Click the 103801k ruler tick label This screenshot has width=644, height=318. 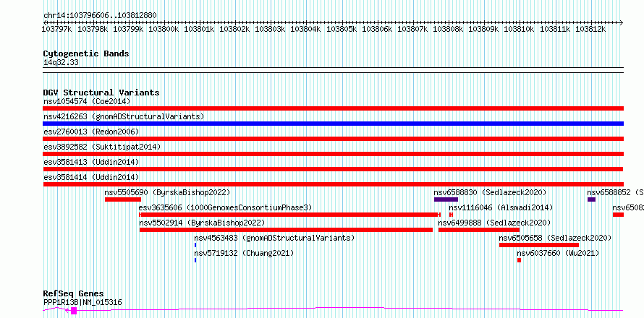pyautogui.click(x=199, y=29)
